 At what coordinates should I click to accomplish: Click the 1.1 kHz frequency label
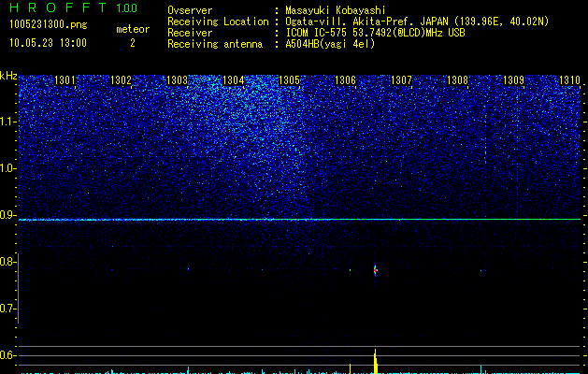7,122
